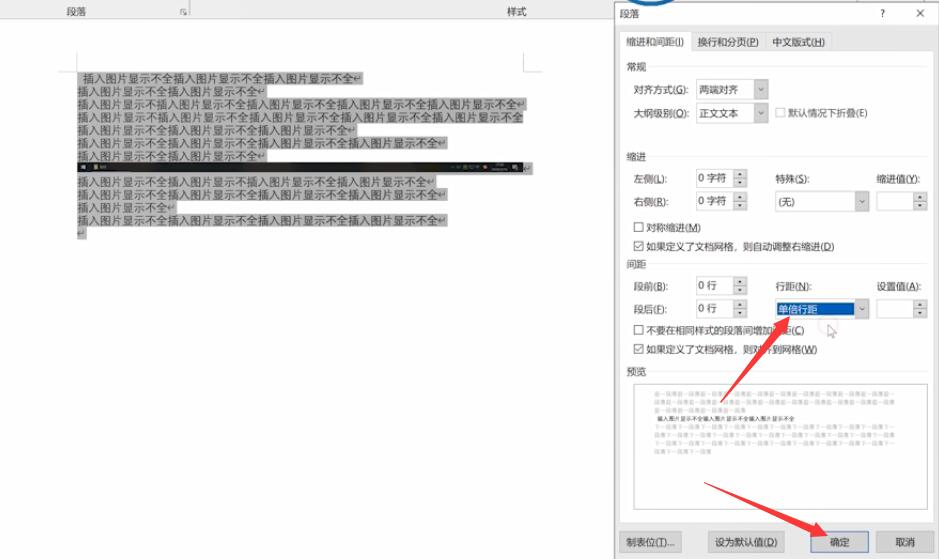This screenshot has height=559, width=939.
Task: Switch to the 中文版式 tab
Action: click(x=798, y=42)
